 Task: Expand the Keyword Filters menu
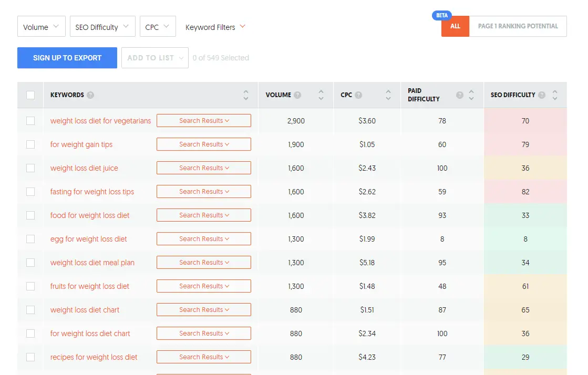[x=215, y=27]
